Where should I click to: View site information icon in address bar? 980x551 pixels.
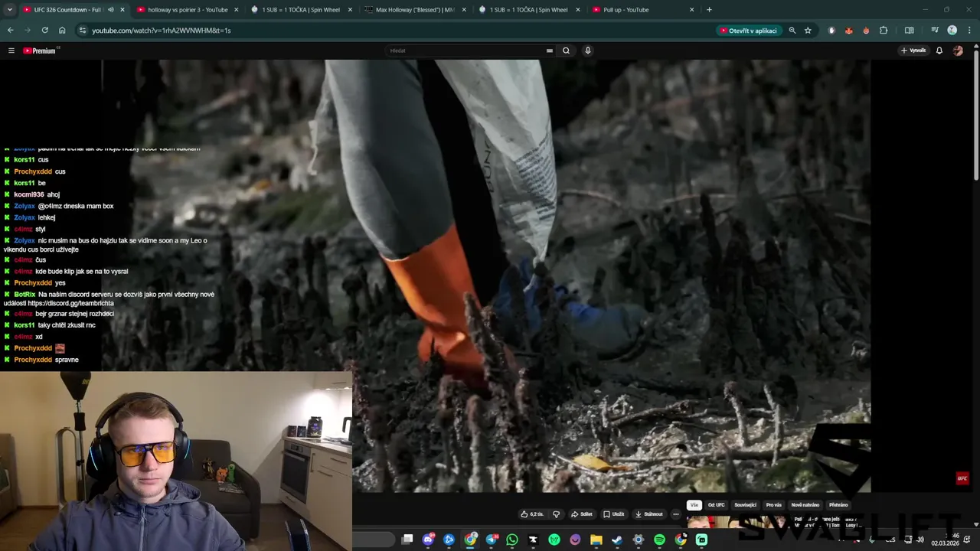pyautogui.click(x=83, y=31)
